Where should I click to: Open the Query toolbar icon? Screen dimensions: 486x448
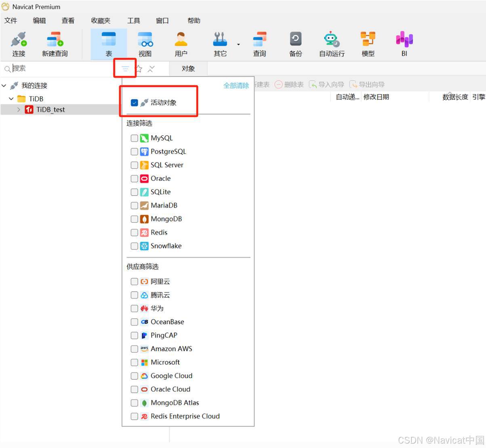click(x=259, y=39)
